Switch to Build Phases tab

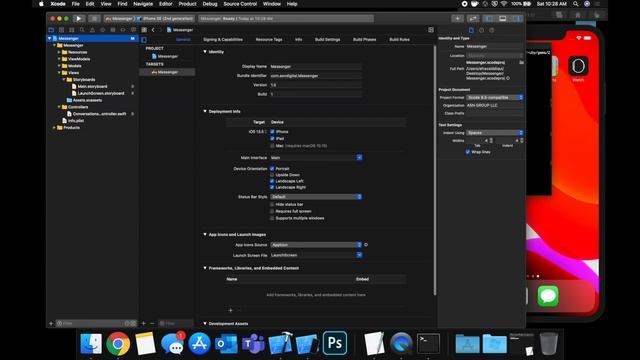[364, 40]
